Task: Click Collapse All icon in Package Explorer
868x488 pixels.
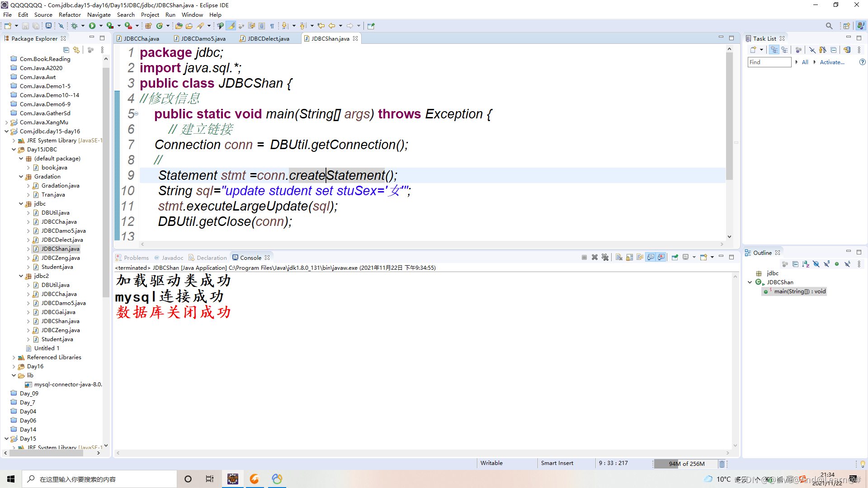Action: [x=66, y=50]
